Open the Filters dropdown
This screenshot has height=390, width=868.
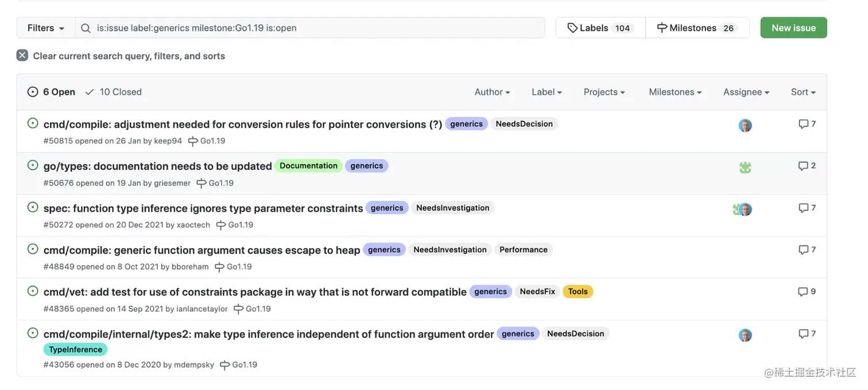pos(46,28)
